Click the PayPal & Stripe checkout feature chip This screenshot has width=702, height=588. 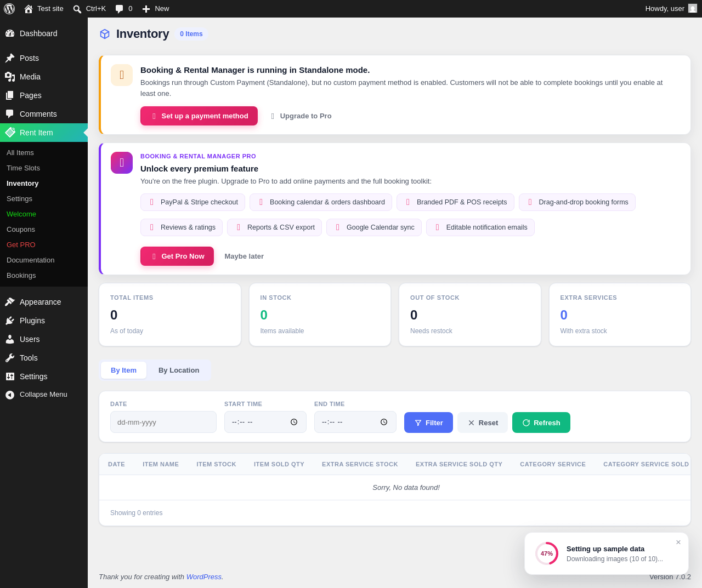click(x=193, y=202)
